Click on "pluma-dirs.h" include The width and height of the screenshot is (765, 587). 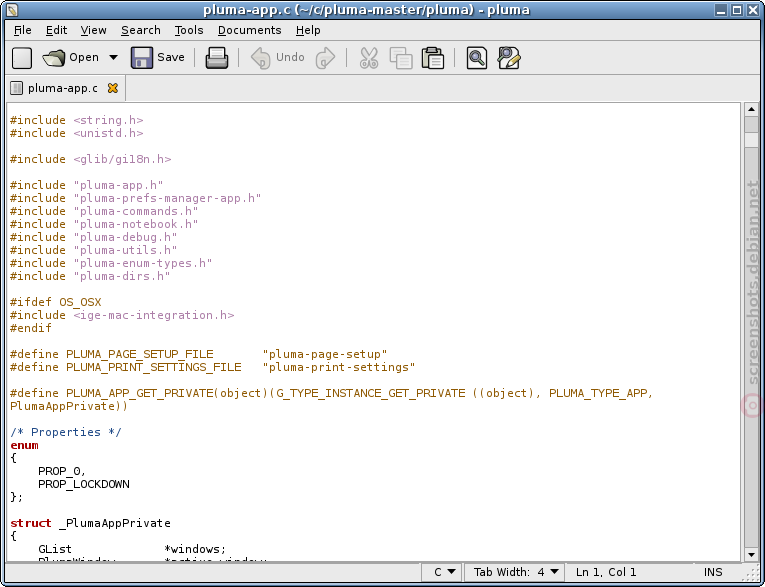pos(122,276)
